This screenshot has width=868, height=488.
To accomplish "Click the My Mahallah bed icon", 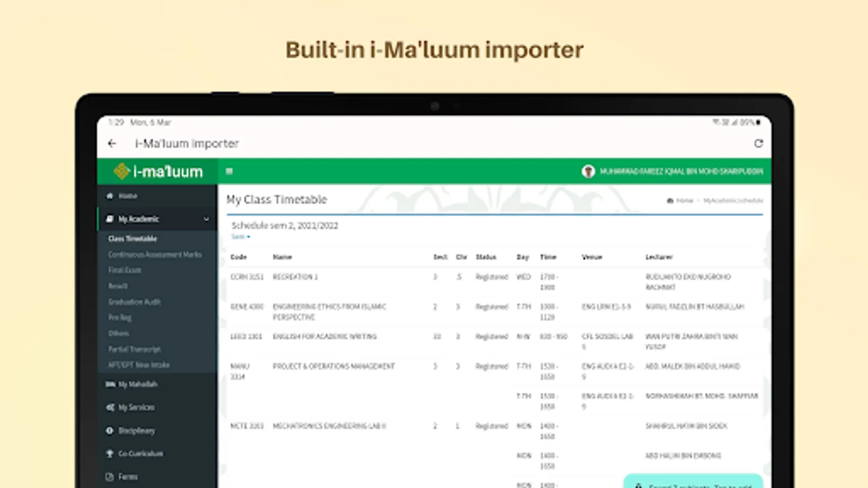I will click(110, 384).
